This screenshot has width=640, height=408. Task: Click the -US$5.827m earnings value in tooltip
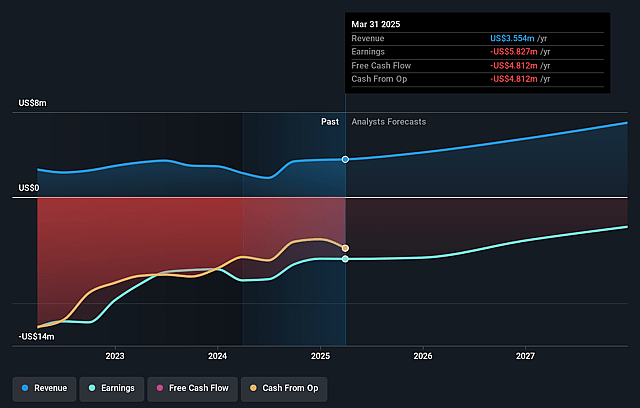point(514,52)
